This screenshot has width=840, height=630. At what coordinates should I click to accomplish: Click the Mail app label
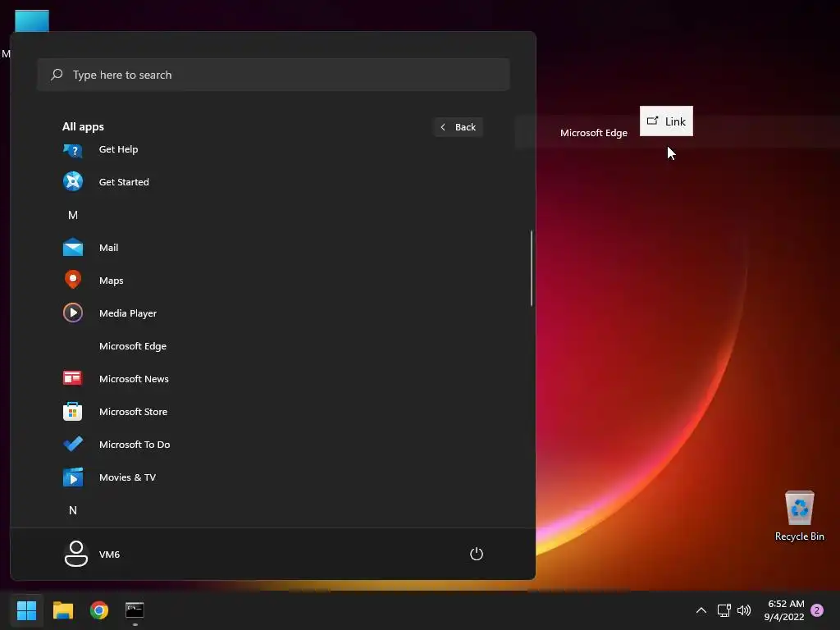point(109,248)
